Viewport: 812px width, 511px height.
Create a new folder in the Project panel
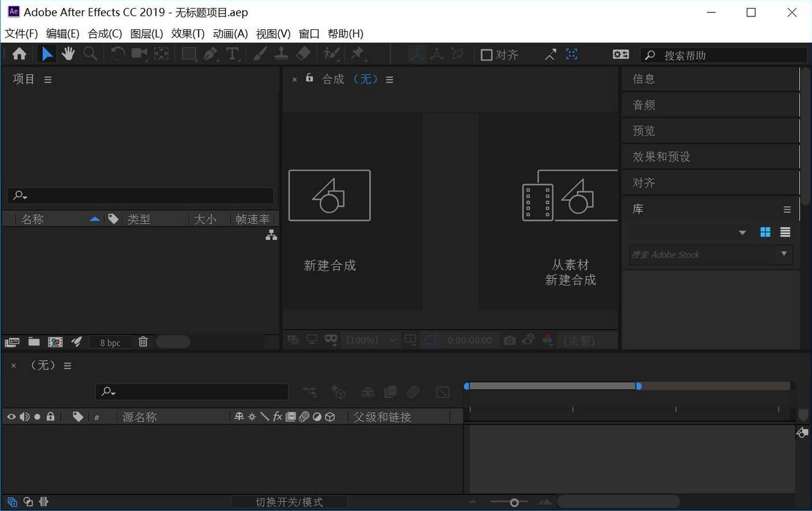tap(34, 342)
